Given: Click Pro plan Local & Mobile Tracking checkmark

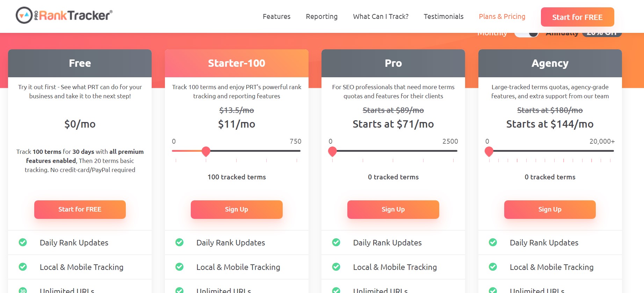Looking at the screenshot, I should click(336, 267).
